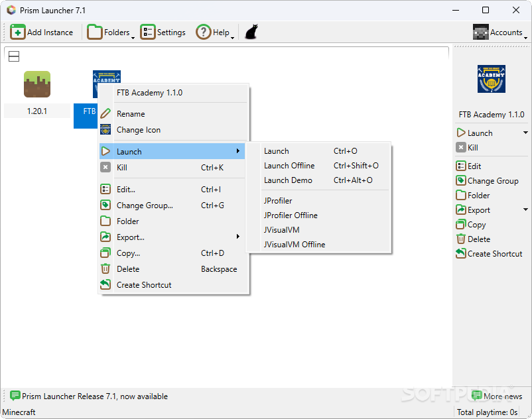
Task: Select the 1.20.1 grass block instance
Action: 37,84
